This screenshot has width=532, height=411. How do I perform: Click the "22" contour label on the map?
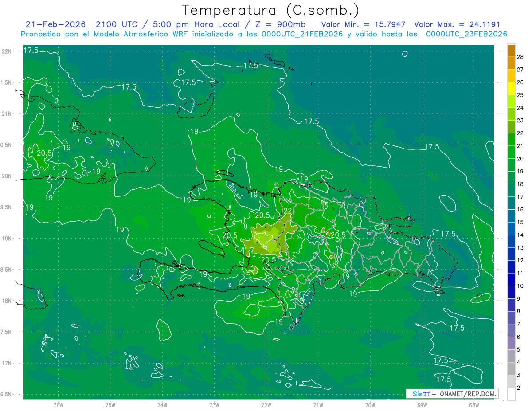point(288,211)
